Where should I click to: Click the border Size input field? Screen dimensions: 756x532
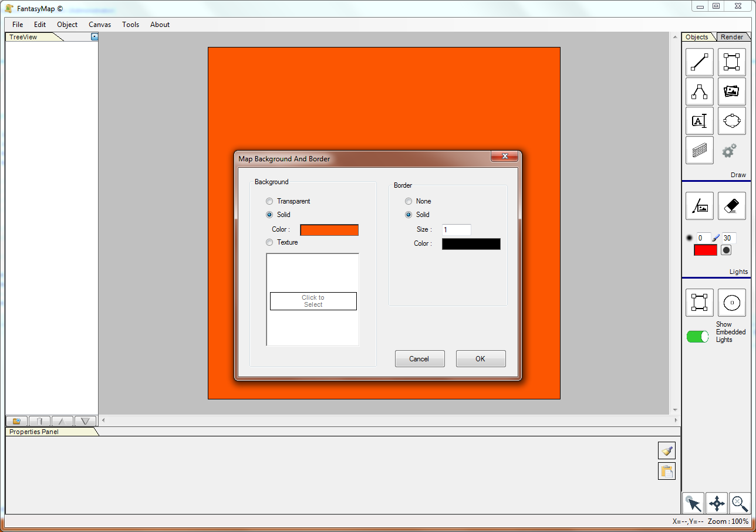tap(457, 230)
